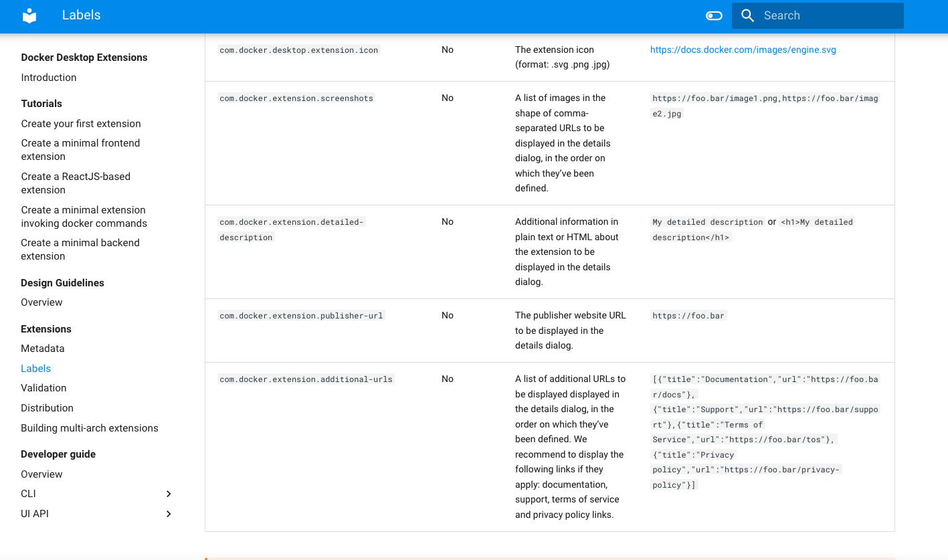This screenshot has height=560, width=948.
Task: Click the detailed-description explanation text
Action: [x=567, y=252]
